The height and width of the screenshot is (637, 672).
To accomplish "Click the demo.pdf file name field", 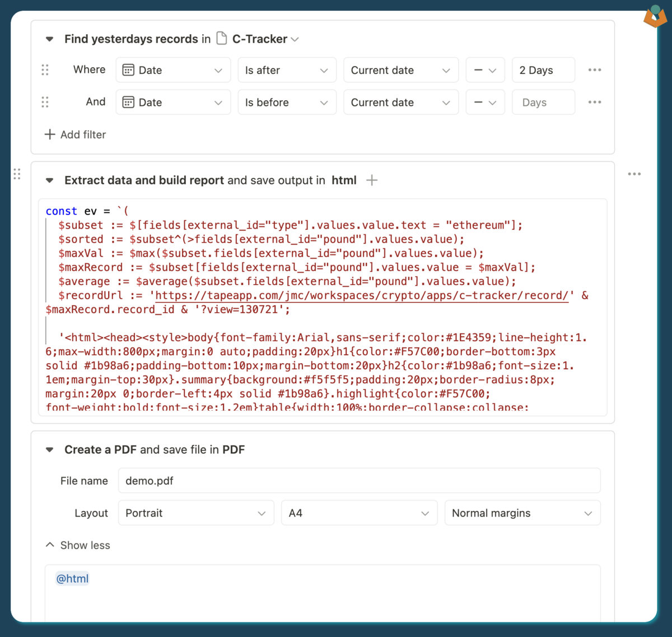I will click(x=359, y=481).
